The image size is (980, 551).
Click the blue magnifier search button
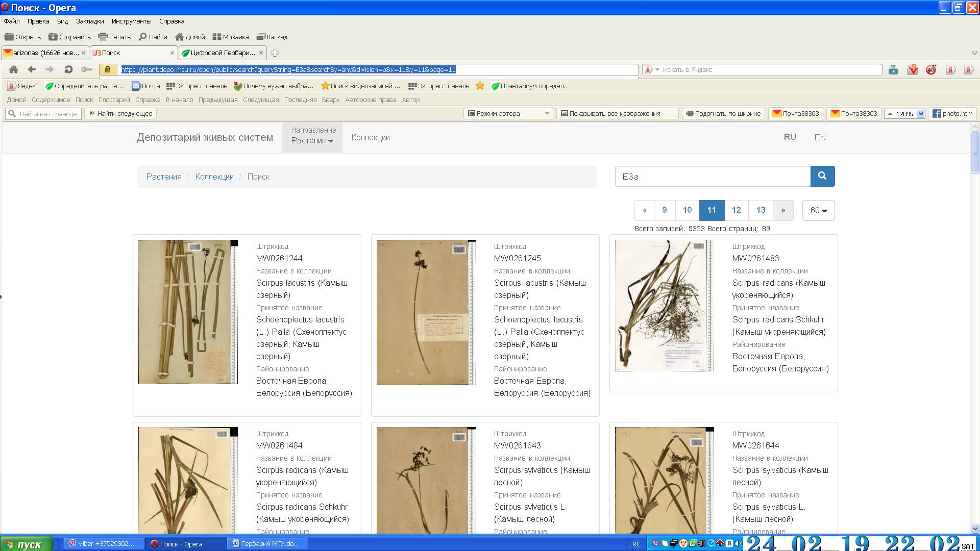pos(822,176)
